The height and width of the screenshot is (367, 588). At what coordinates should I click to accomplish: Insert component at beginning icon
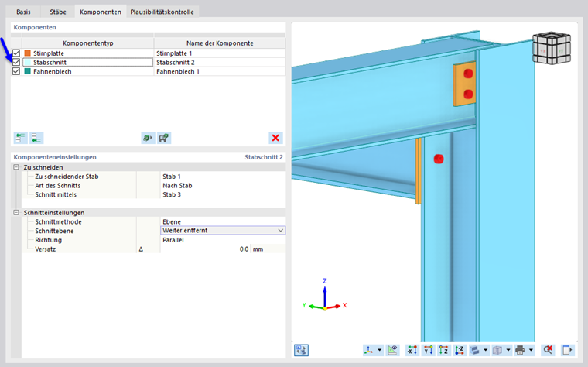point(21,138)
